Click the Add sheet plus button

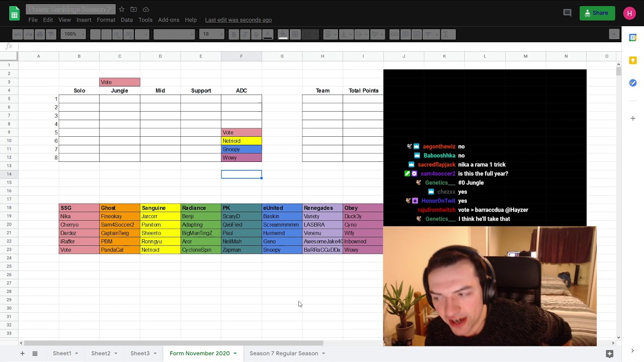[22, 353]
